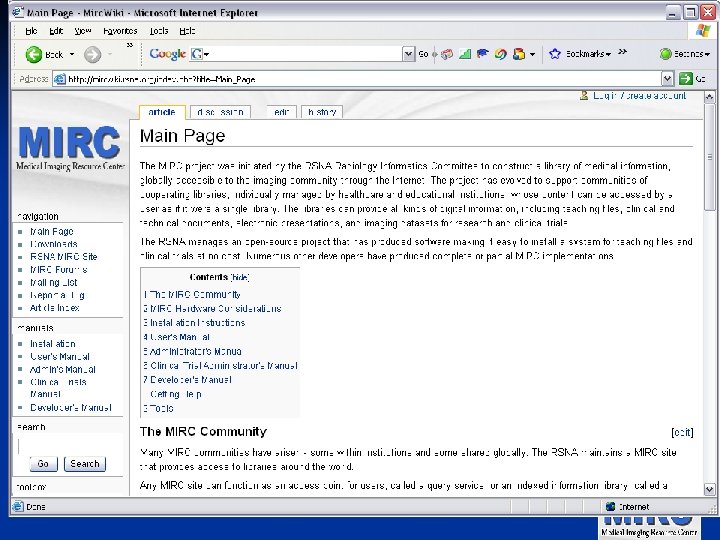Viewport: 720px width, 540px height.
Task: Click the blue graduation cap toolbar icon
Action: (x=482, y=54)
